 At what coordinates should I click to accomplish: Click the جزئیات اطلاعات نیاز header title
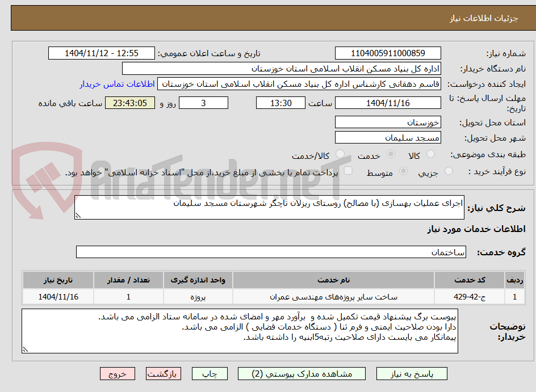click(484, 18)
